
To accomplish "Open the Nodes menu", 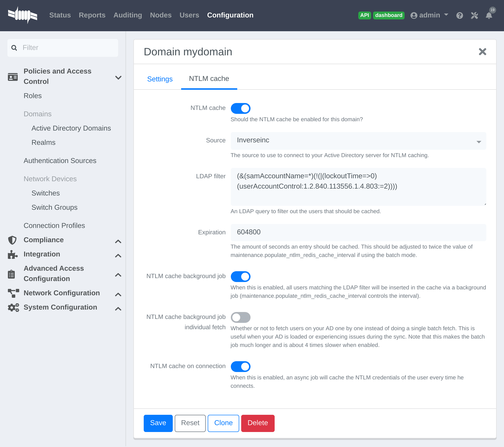I will pos(160,15).
